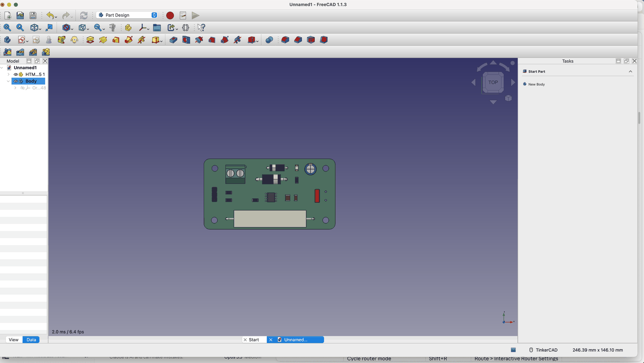Click the dimensions readout 246.39 mm x 146.10 mm

click(x=598, y=350)
